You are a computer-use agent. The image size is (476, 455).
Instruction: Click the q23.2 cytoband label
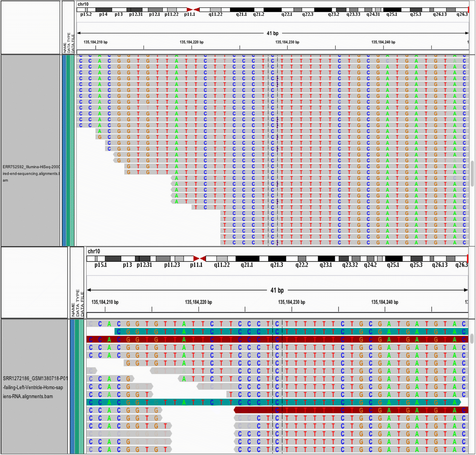(333, 14)
